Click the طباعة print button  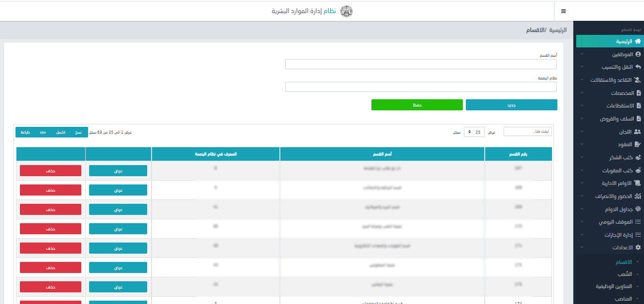(25, 132)
